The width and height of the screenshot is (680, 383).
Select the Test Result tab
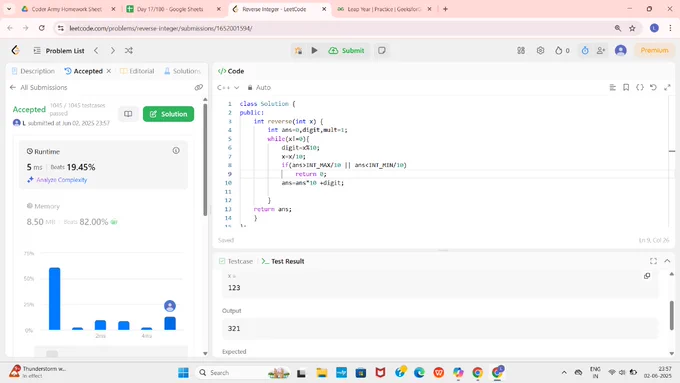pyautogui.click(x=283, y=261)
